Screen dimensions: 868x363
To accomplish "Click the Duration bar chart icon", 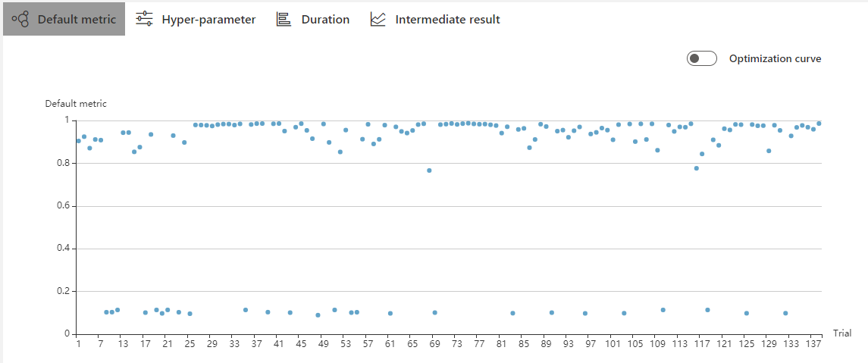I will (284, 19).
